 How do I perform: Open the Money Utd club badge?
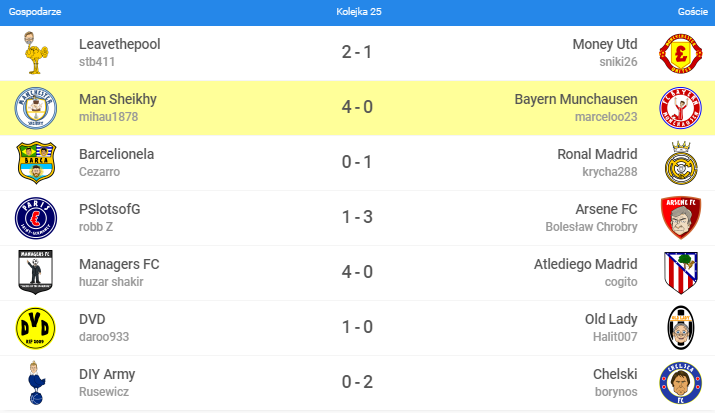[x=680, y=53]
